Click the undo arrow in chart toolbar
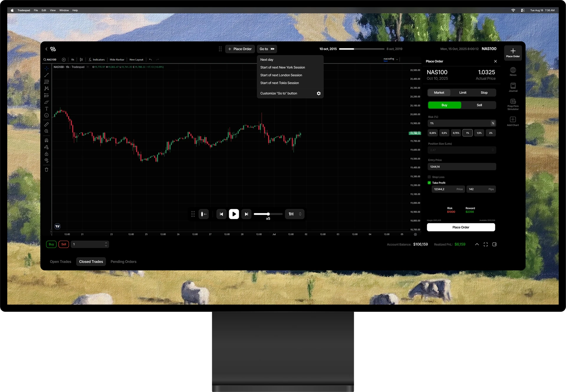566x392 pixels. 151,59
